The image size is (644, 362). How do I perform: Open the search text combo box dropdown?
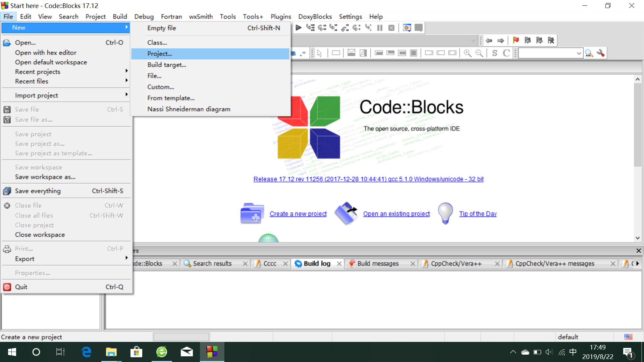(579, 53)
